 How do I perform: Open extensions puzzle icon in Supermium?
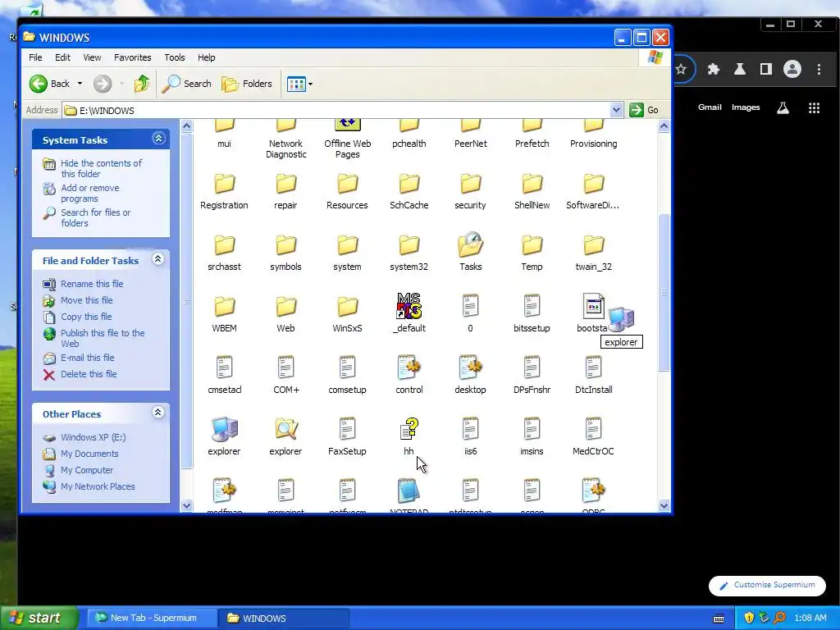[x=713, y=69]
